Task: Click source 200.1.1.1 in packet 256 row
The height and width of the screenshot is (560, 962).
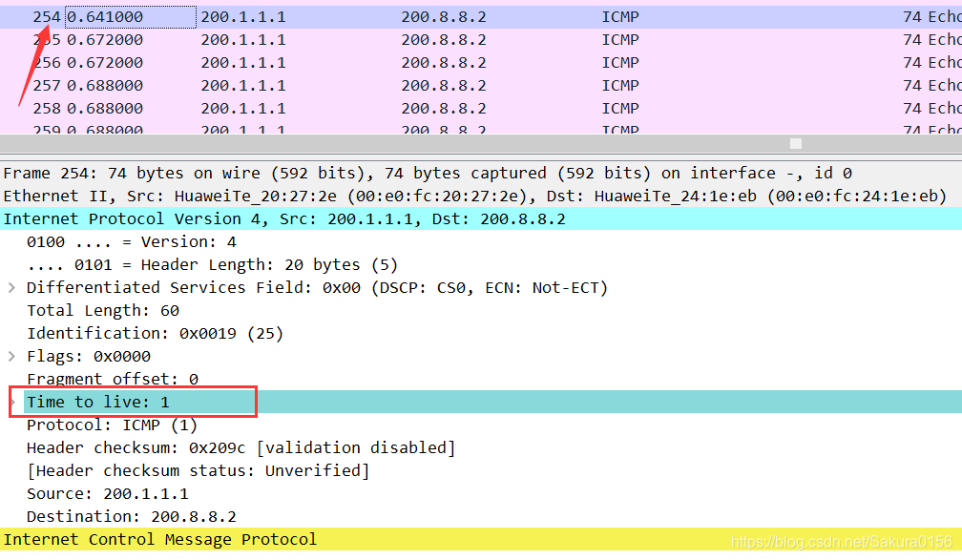Action: 243,63
